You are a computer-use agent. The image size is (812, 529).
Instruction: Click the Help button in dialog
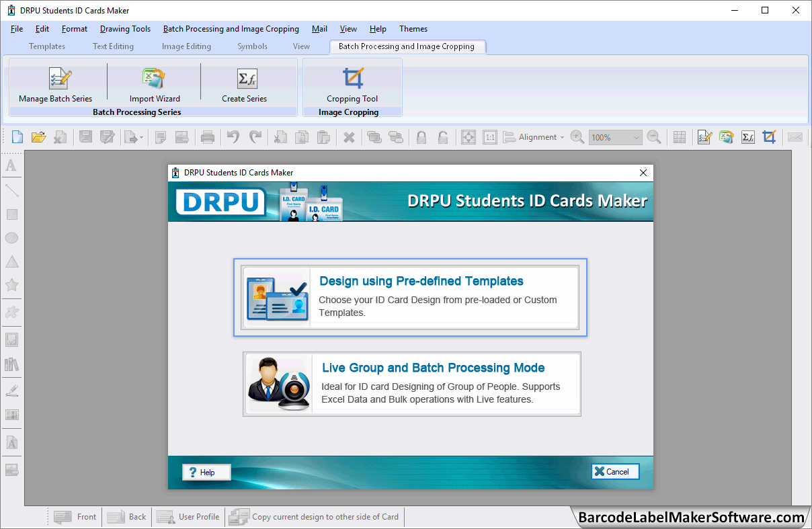click(207, 472)
